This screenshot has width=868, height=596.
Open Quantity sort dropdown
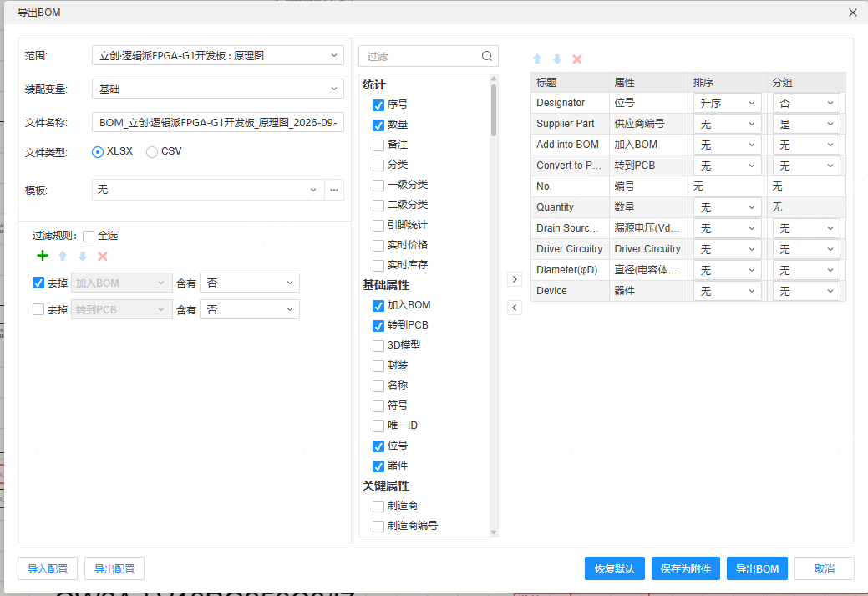[x=727, y=207]
